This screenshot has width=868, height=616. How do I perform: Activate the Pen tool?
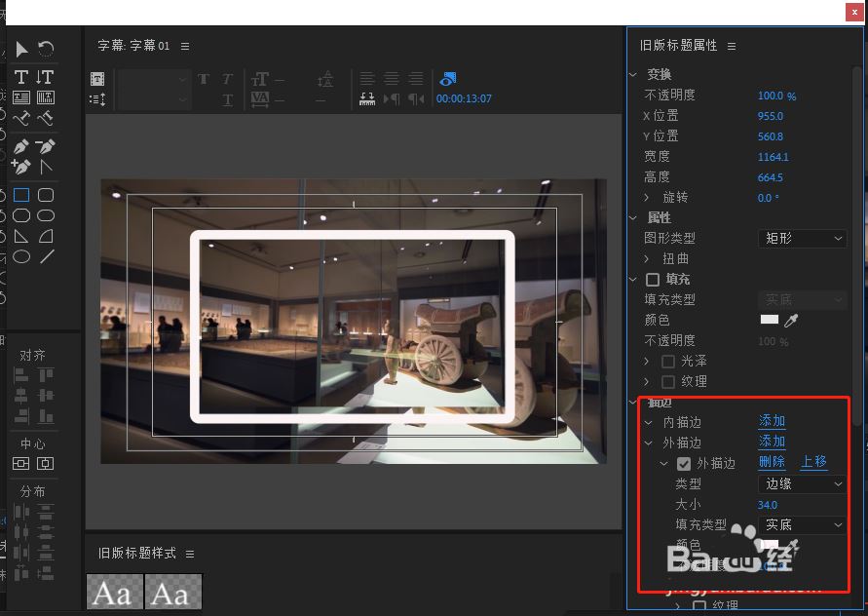click(19, 145)
